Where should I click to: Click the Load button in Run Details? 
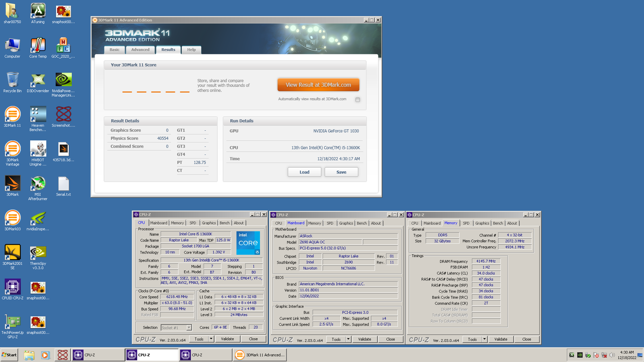pyautogui.click(x=304, y=172)
